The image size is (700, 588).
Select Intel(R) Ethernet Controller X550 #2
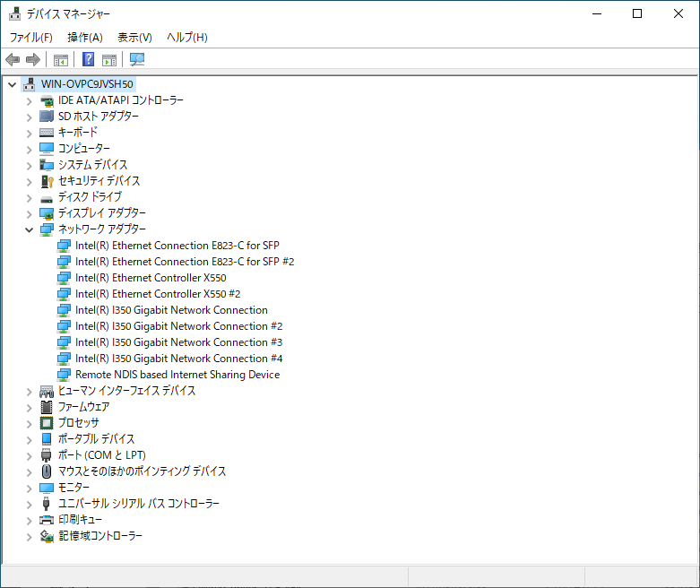(x=158, y=294)
